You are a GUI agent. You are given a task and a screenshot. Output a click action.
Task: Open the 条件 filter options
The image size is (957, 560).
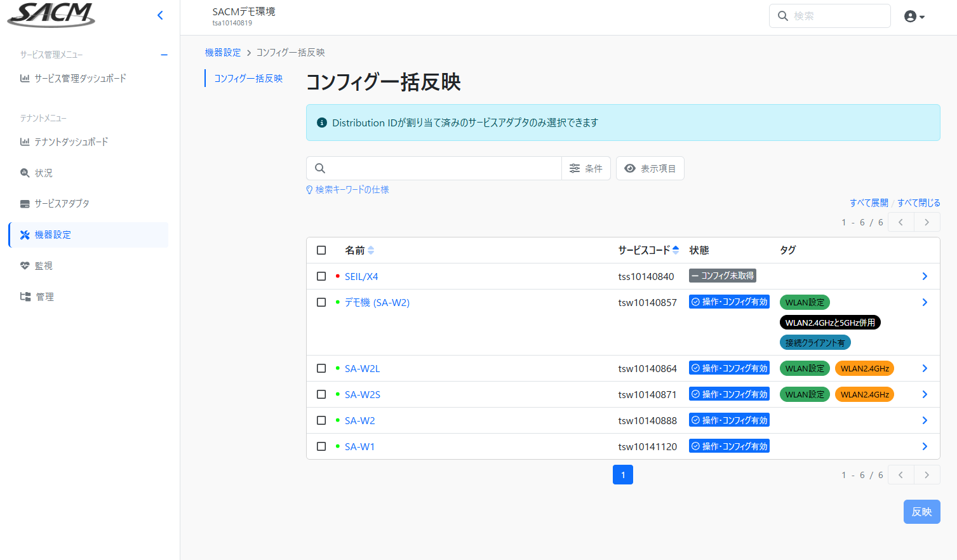pyautogui.click(x=586, y=168)
